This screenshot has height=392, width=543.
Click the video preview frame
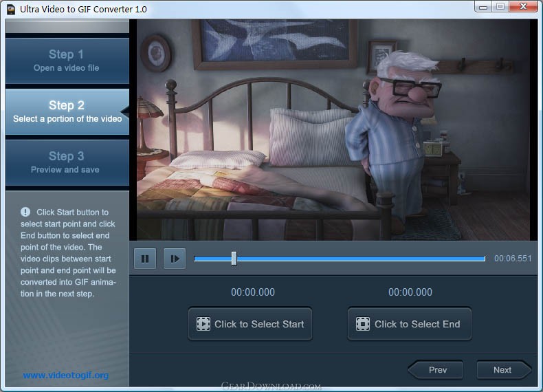coord(333,129)
